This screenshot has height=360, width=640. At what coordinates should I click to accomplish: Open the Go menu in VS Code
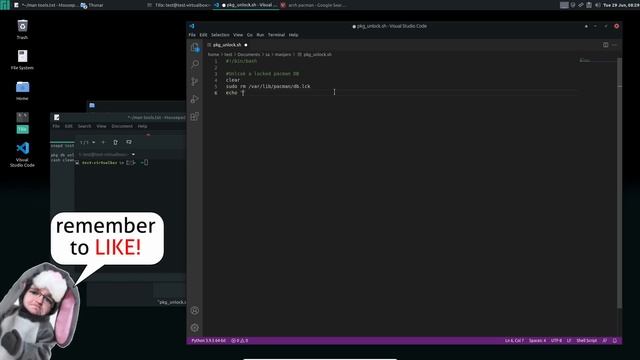[x=249, y=35]
